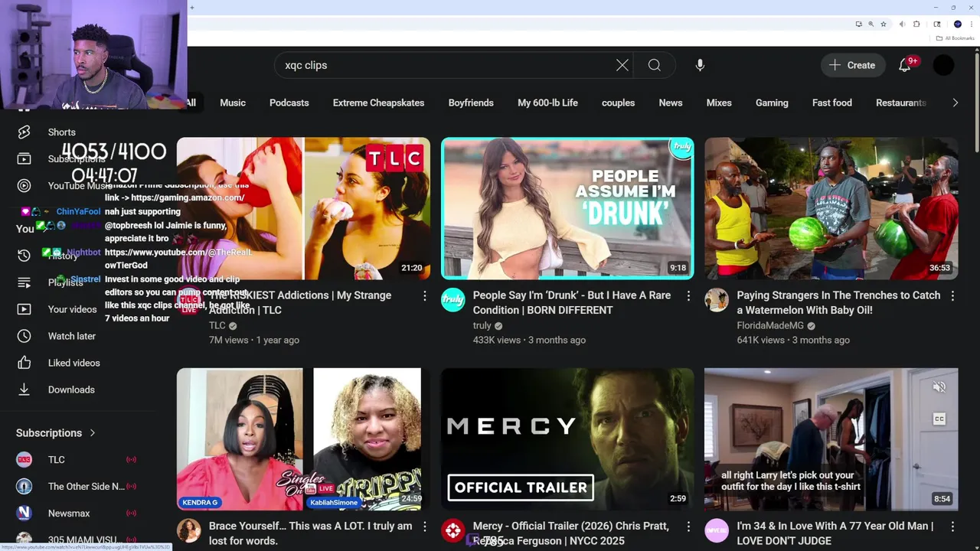Open the watermelon catching video thumbnail
Viewport: 980px width, 551px height.
tap(831, 208)
